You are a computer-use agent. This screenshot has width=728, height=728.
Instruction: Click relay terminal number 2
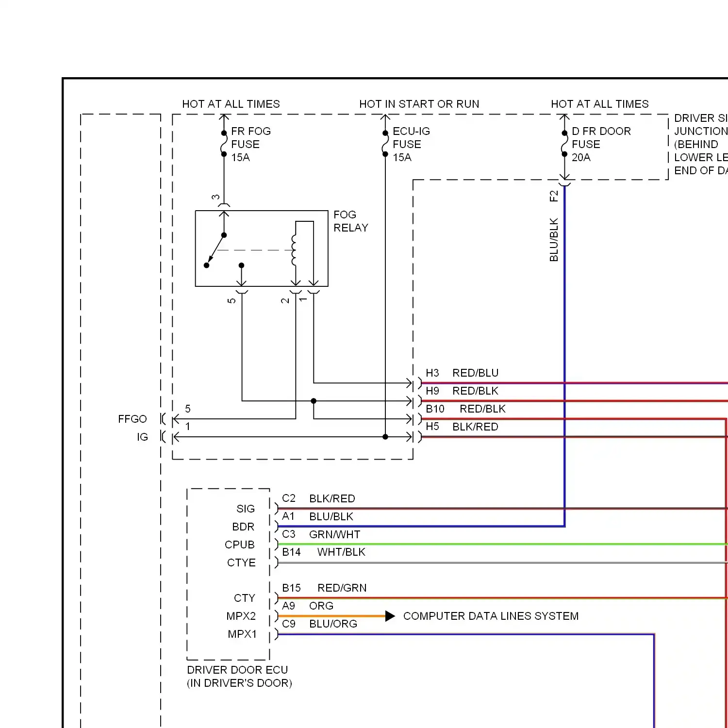(x=285, y=300)
